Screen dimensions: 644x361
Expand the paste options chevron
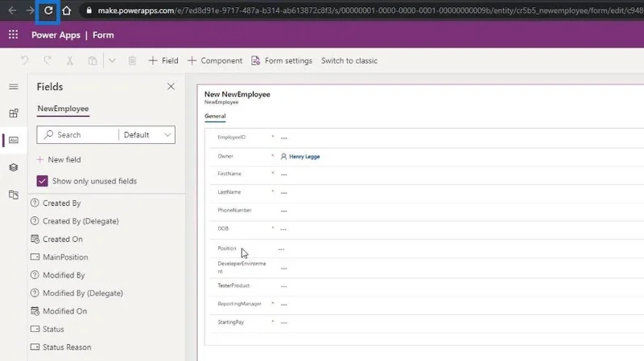coord(112,61)
